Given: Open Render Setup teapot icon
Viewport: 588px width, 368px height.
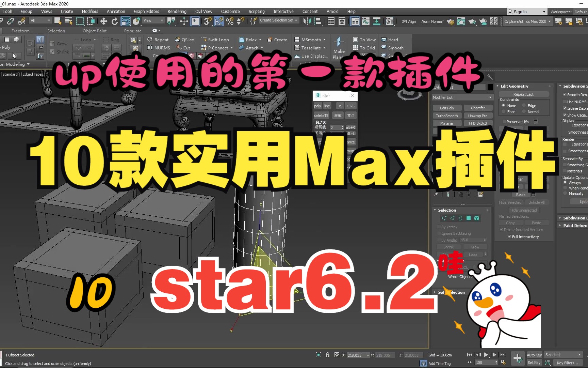Looking at the screenshot, I should 450,21.
